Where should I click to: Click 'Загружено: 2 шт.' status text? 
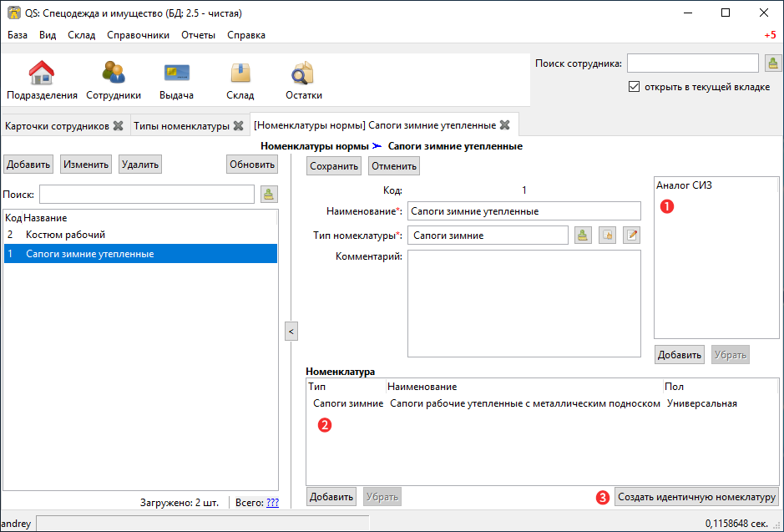pos(180,503)
